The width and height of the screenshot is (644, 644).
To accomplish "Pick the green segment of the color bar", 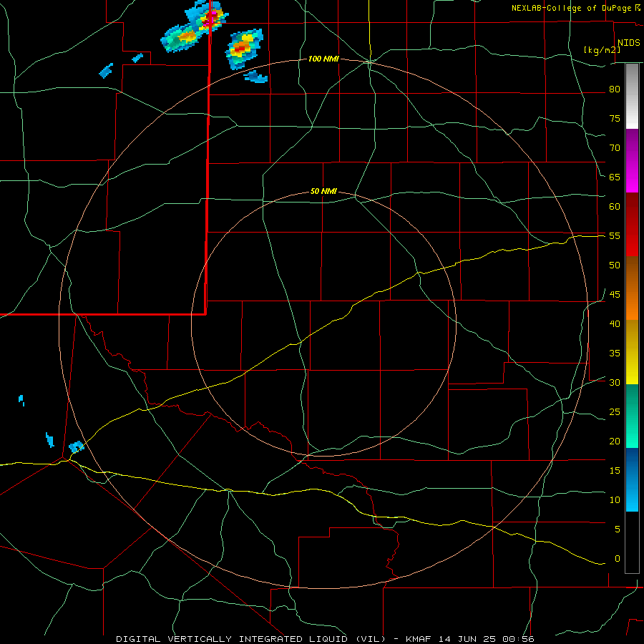I will point(632,416).
